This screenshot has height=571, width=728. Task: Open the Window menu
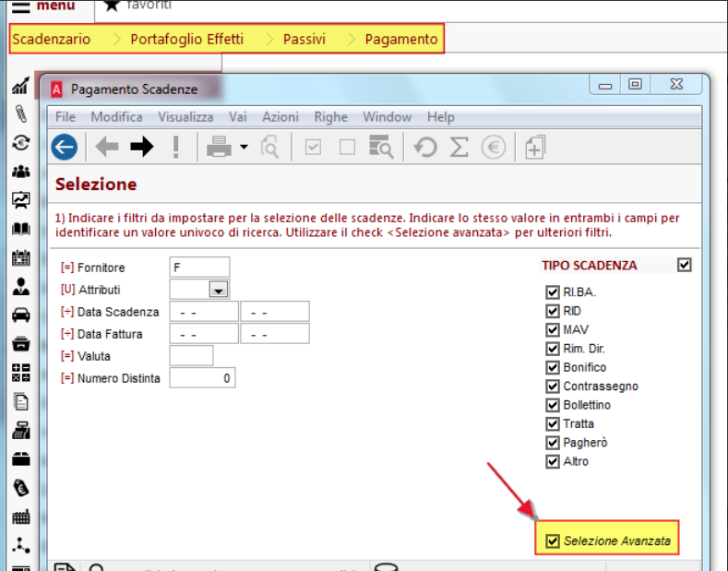pyautogui.click(x=388, y=117)
